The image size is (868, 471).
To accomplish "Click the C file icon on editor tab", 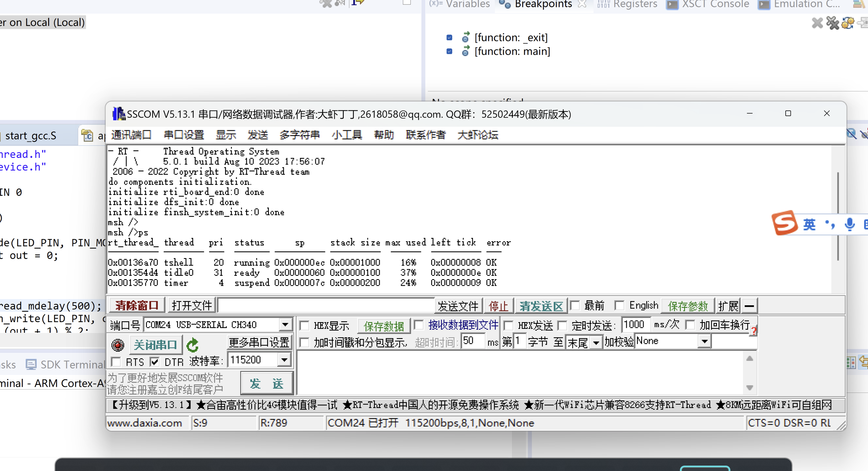I will (87, 136).
